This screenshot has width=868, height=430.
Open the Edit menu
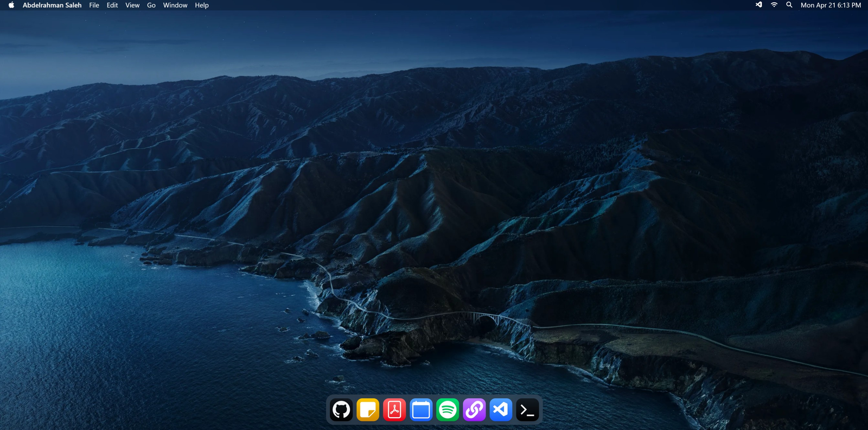click(112, 5)
